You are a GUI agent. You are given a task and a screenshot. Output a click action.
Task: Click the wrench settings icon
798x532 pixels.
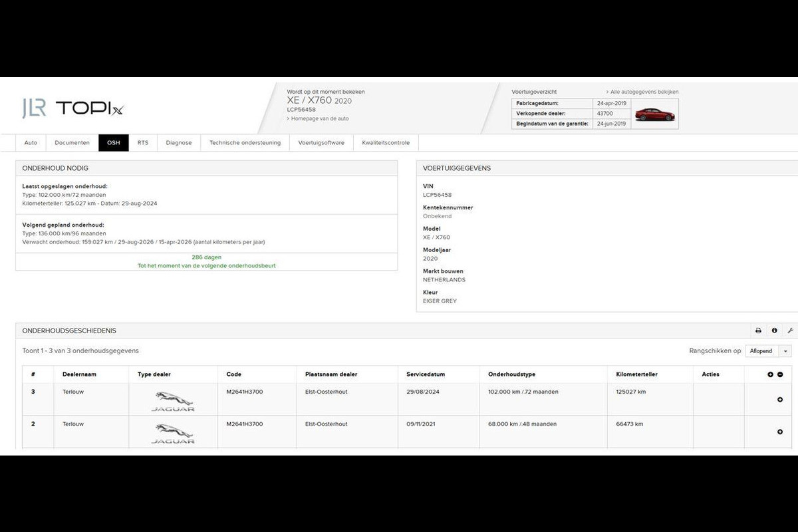(790, 331)
